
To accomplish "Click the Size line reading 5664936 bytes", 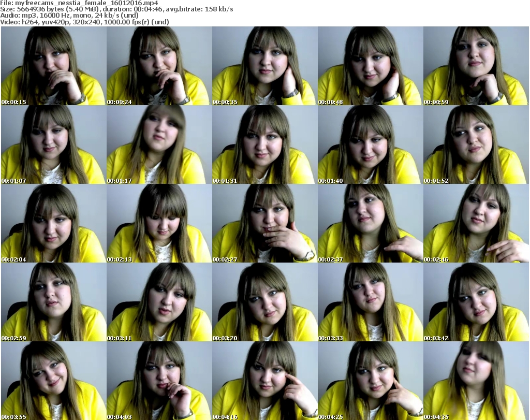I will coord(116,9).
